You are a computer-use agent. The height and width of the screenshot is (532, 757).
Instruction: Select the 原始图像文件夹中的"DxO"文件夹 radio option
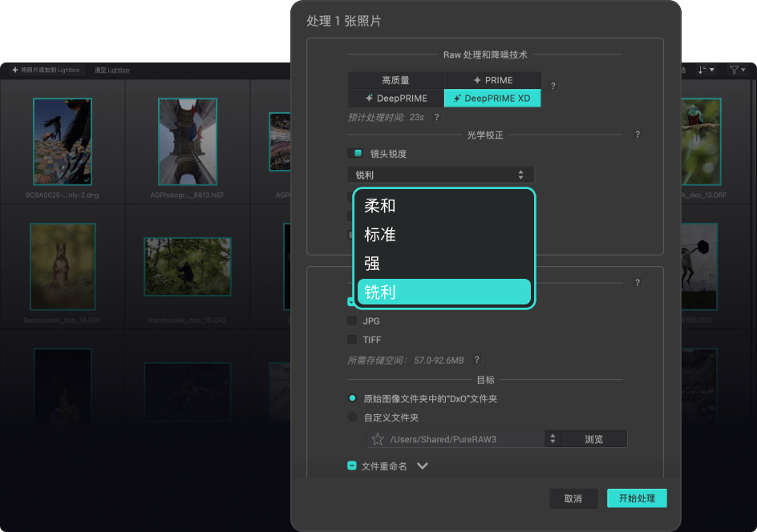click(x=352, y=398)
